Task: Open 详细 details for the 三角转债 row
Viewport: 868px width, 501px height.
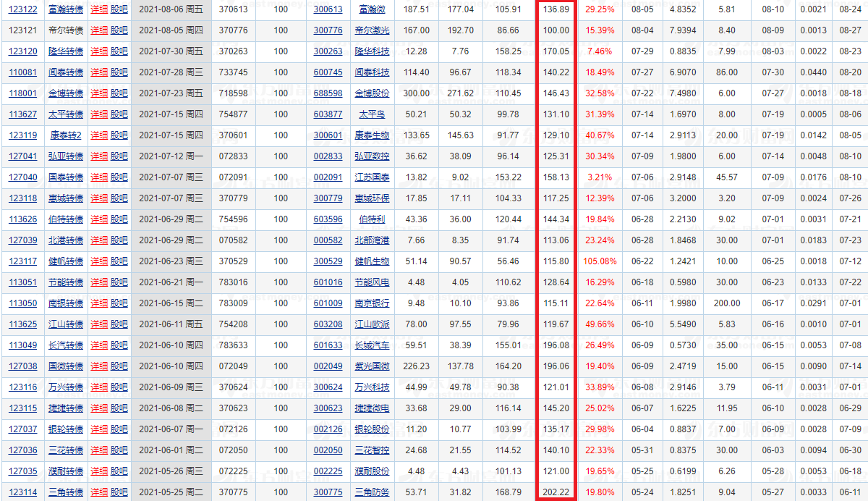Action: (x=99, y=492)
